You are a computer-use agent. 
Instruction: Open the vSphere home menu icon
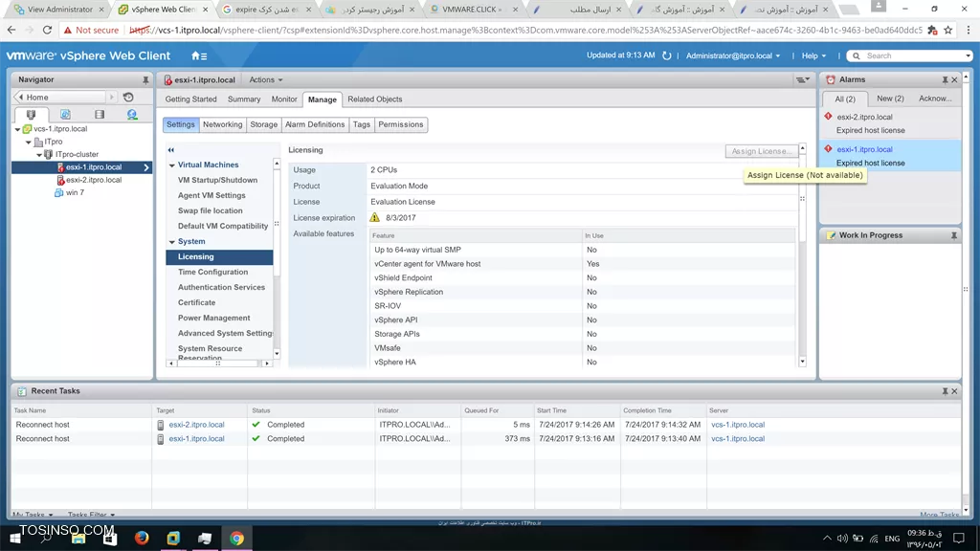[x=199, y=55]
